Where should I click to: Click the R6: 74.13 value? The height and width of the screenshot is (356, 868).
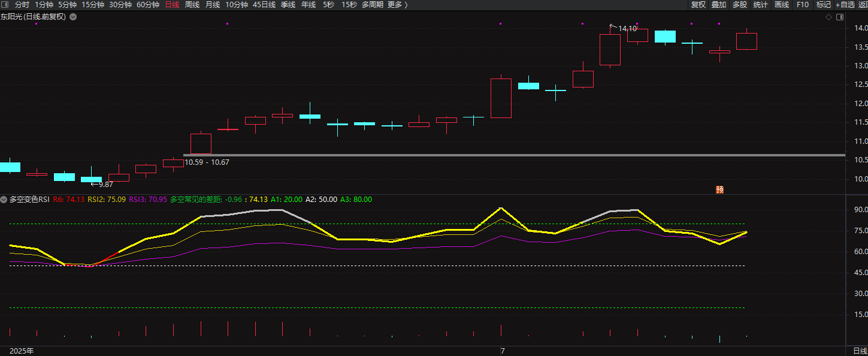[x=68, y=200]
